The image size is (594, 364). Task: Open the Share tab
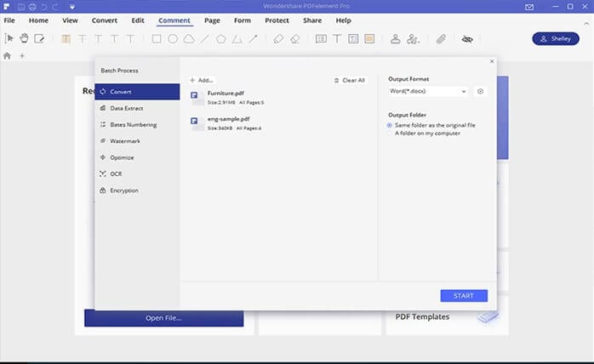click(312, 20)
